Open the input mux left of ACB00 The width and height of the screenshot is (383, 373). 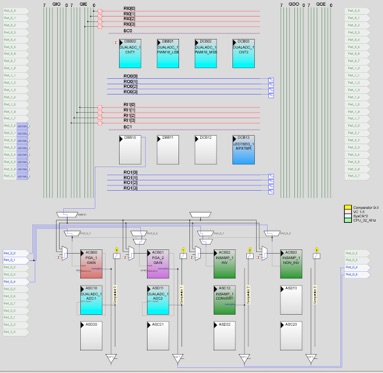pos(64,254)
